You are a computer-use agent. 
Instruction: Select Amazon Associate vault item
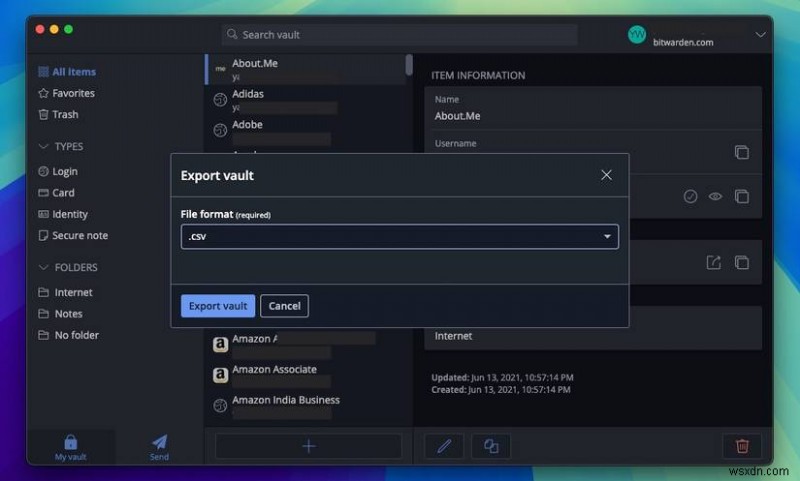point(306,375)
